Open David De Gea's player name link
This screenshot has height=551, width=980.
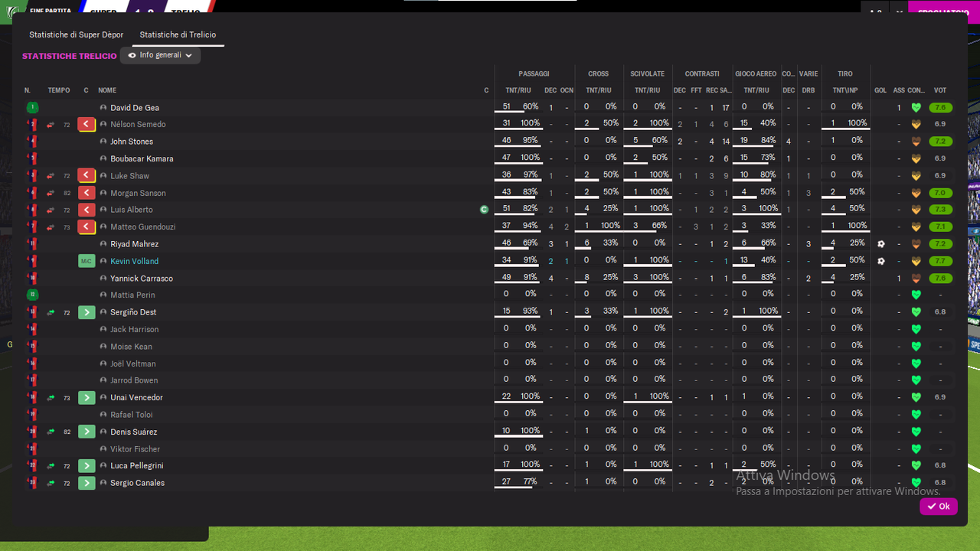tap(135, 108)
